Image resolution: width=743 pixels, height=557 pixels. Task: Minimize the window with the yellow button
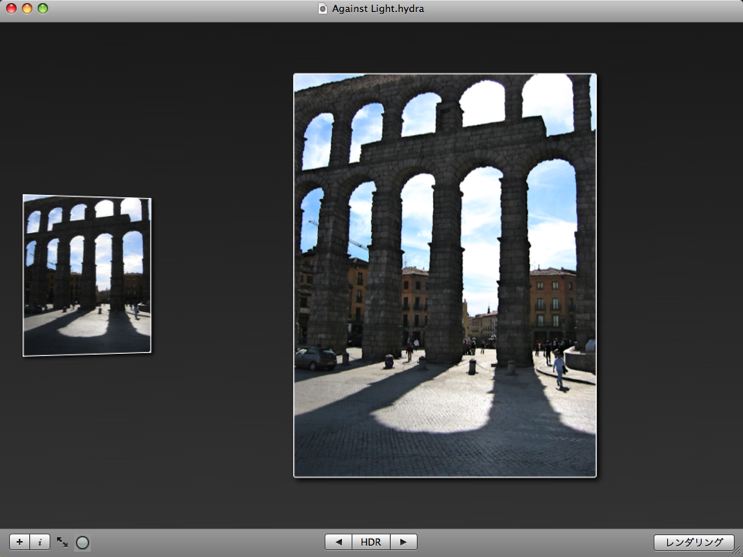[x=27, y=9]
